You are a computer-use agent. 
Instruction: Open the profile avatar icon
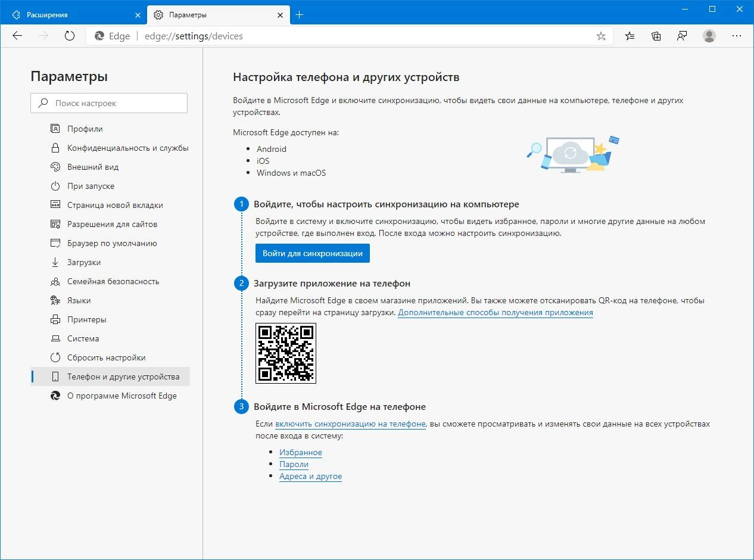(x=709, y=36)
